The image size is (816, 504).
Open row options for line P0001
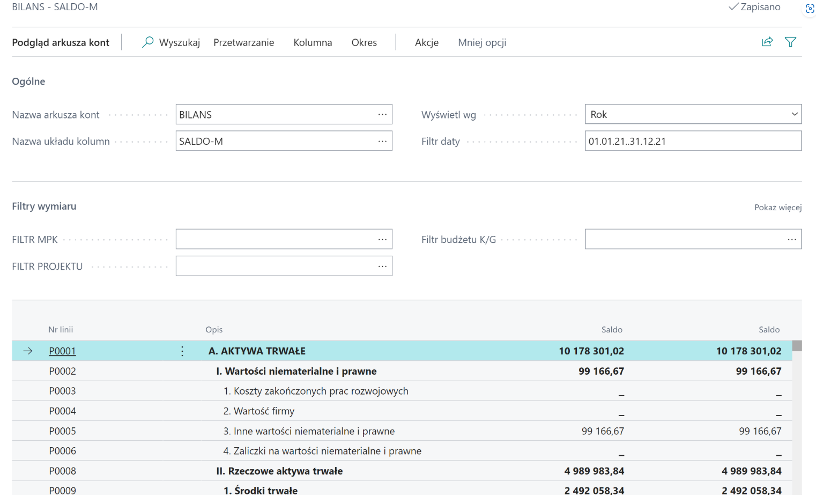point(182,351)
